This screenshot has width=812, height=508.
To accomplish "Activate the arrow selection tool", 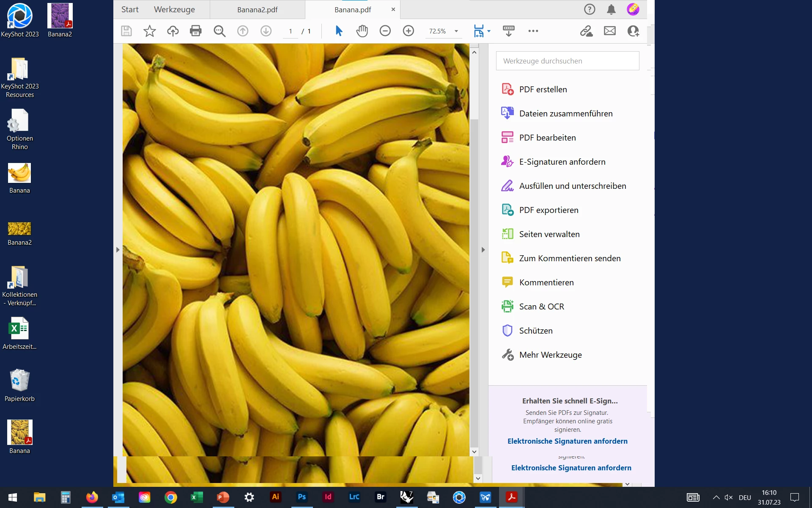I will pyautogui.click(x=339, y=31).
